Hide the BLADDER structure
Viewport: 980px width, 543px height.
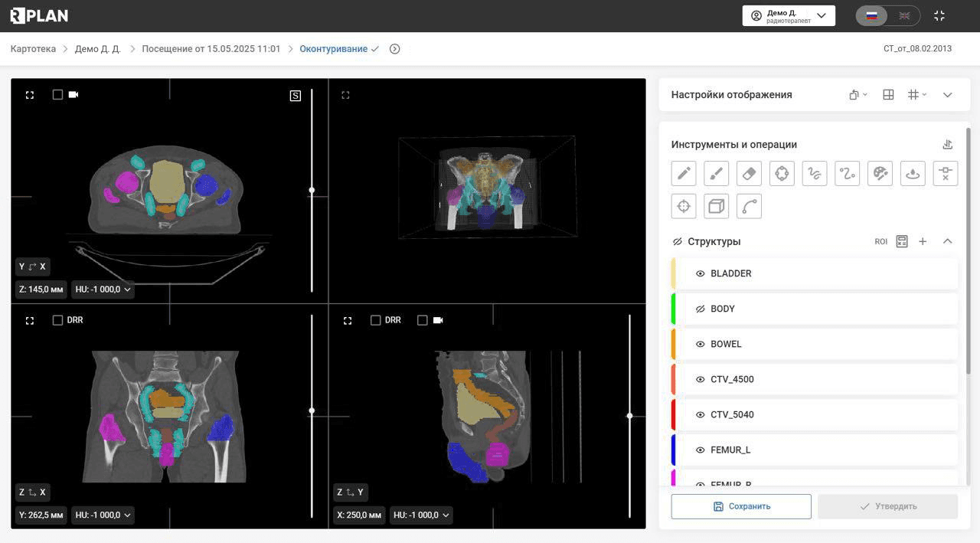click(700, 273)
